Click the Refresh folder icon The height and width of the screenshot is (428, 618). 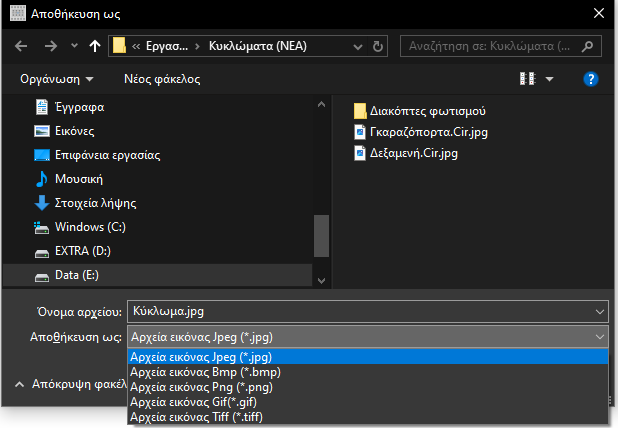[x=377, y=46]
